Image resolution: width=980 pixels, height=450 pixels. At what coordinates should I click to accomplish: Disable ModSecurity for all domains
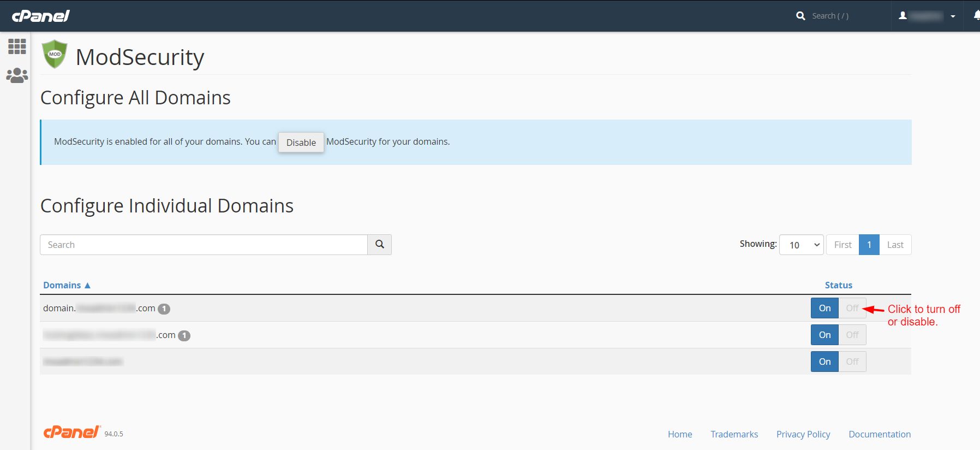coord(301,143)
